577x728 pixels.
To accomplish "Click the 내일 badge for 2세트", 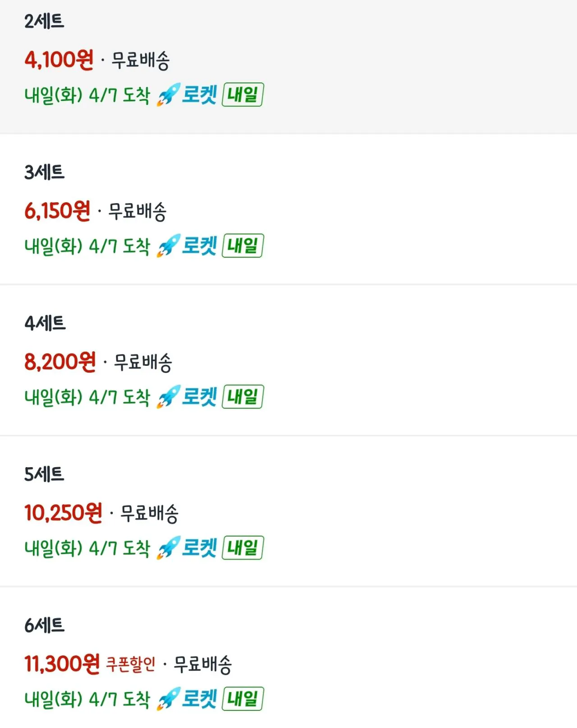I will click(243, 96).
